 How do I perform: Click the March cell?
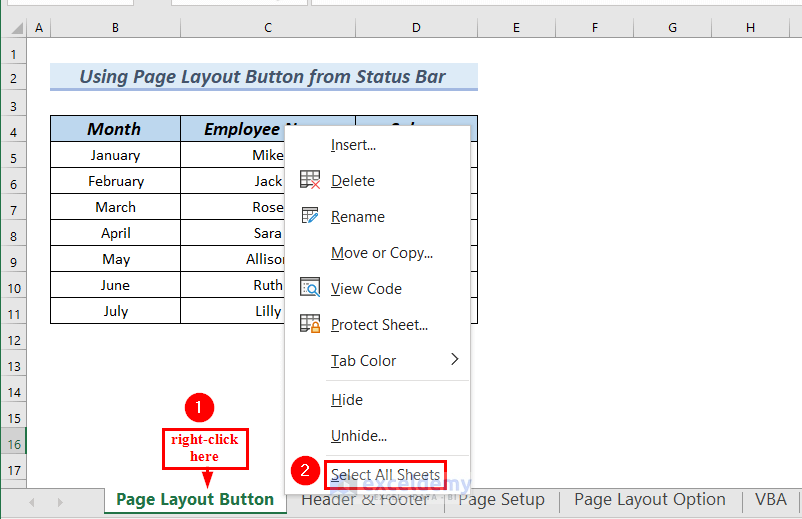(x=116, y=207)
